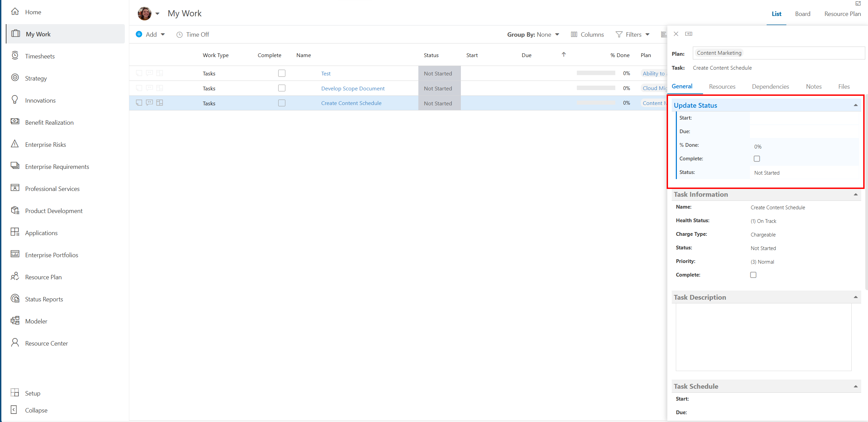868x422 pixels.
Task: Click the progress bar for Test task
Action: pos(596,73)
